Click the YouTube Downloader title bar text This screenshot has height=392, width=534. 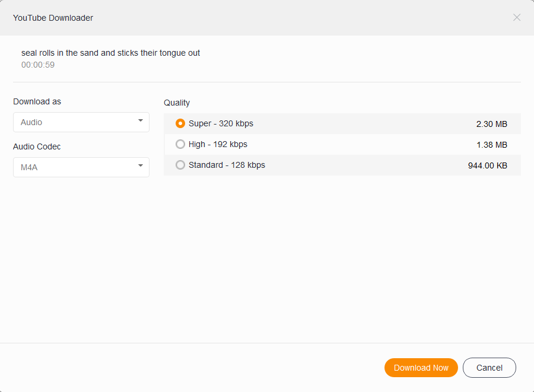(x=53, y=18)
